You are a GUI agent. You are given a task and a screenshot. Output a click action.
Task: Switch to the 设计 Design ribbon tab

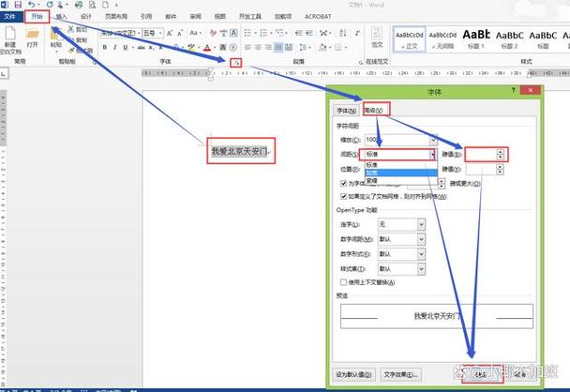[86, 17]
